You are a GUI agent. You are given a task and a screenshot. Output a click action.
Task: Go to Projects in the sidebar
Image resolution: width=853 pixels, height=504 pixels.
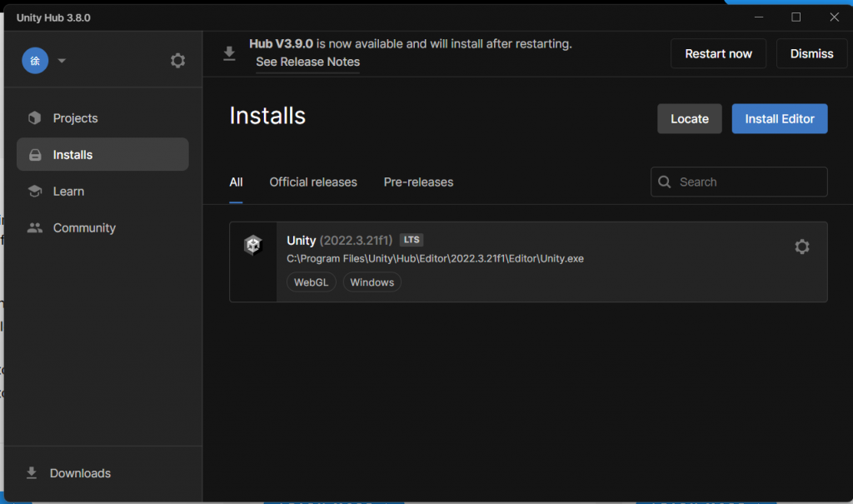[x=102, y=118]
